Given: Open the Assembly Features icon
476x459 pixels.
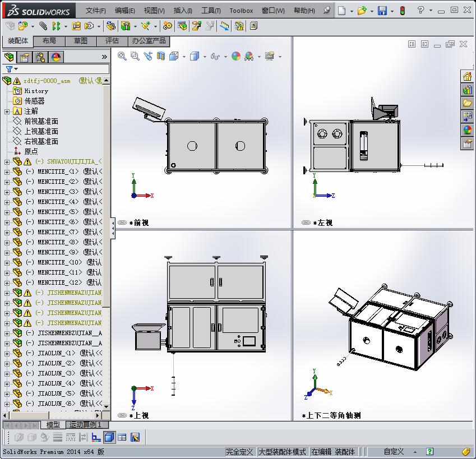Looking at the screenshot, I should pyautogui.click(x=126, y=26).
